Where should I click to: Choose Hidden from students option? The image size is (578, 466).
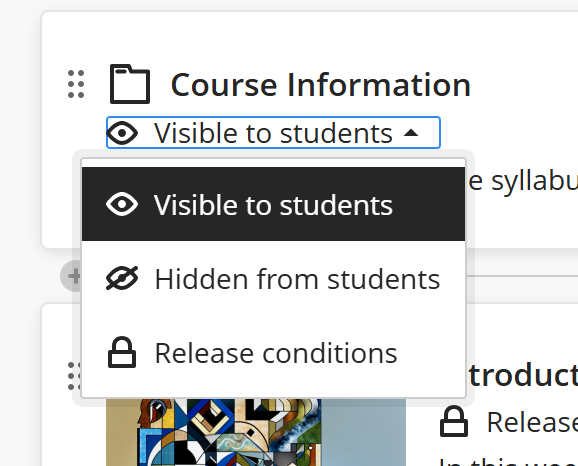coord(274,279)
